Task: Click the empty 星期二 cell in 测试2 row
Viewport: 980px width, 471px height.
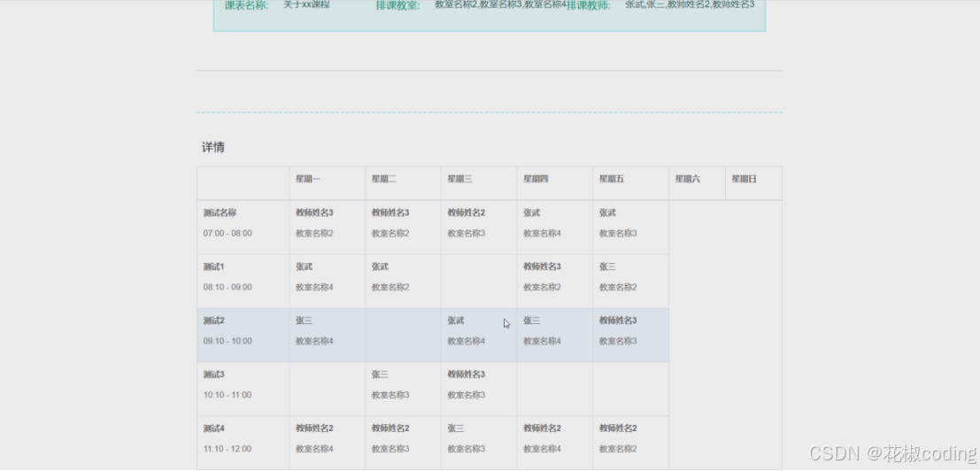Action: 403,335
